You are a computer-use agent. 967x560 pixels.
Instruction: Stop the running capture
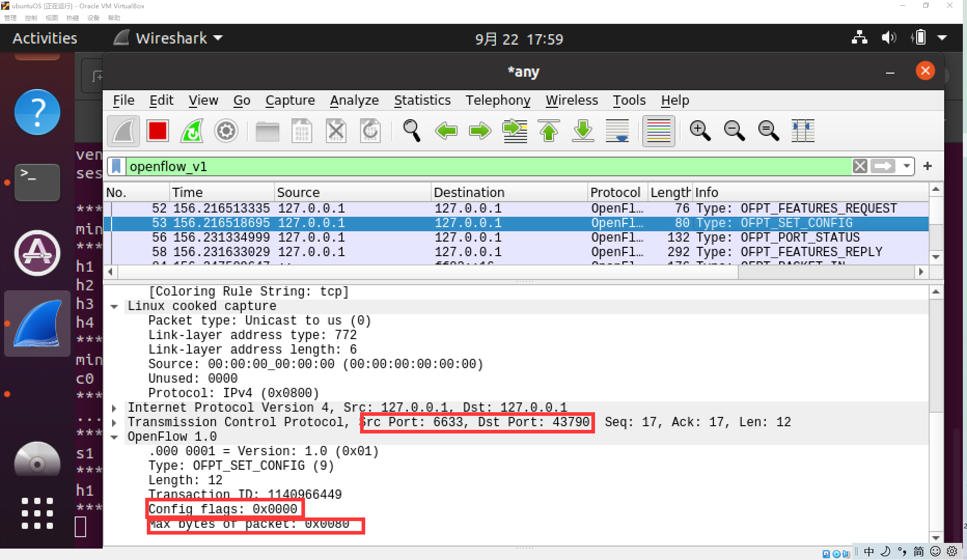click(x=158, y=131)
